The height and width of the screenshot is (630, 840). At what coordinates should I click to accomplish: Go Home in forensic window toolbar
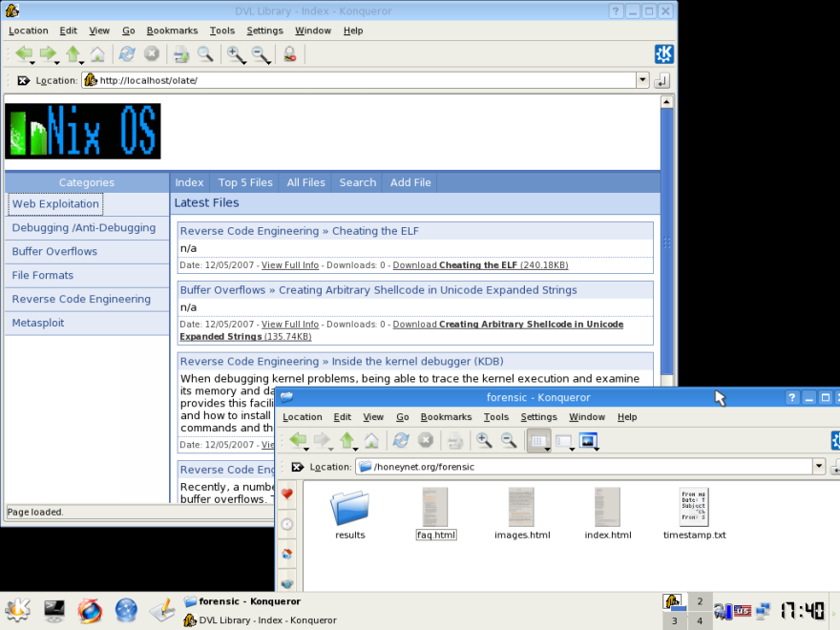point(371,440)
